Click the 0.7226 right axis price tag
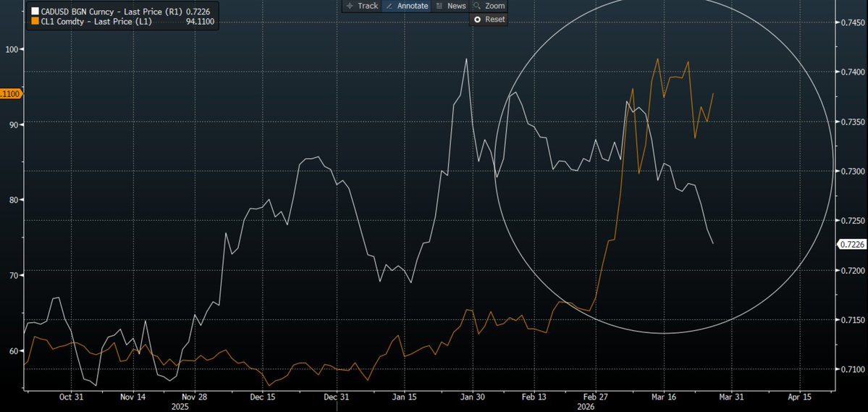This screenshot has width=868, height=412. point(852,244)
